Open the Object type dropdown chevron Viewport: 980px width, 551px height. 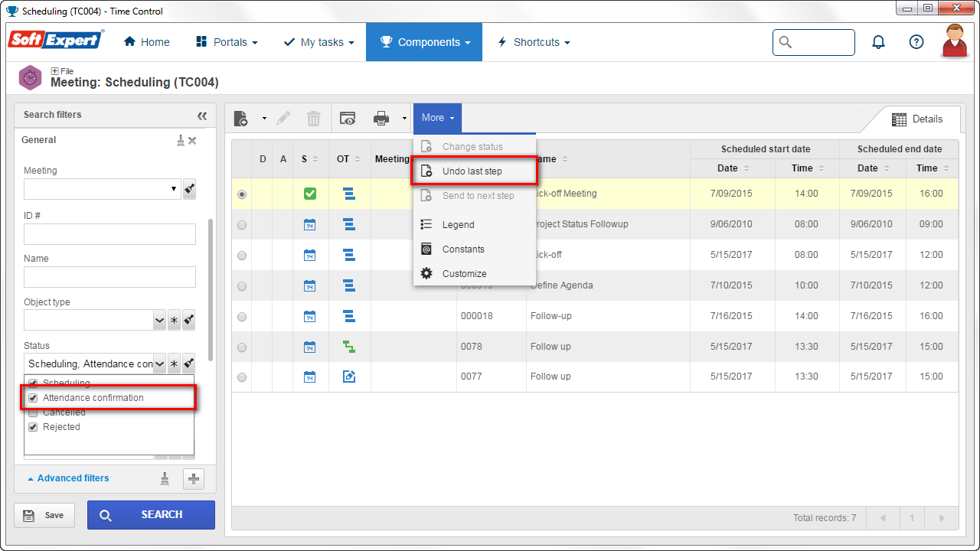pos(159,320)
